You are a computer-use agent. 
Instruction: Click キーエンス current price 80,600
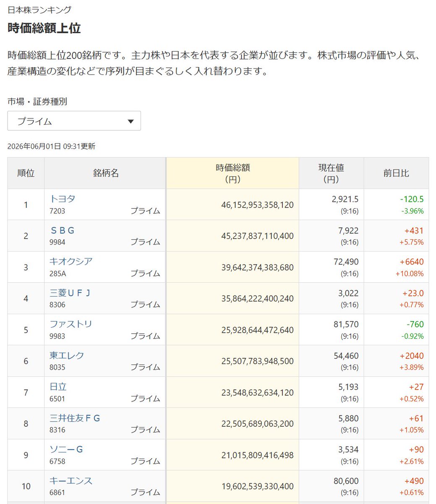346,481
